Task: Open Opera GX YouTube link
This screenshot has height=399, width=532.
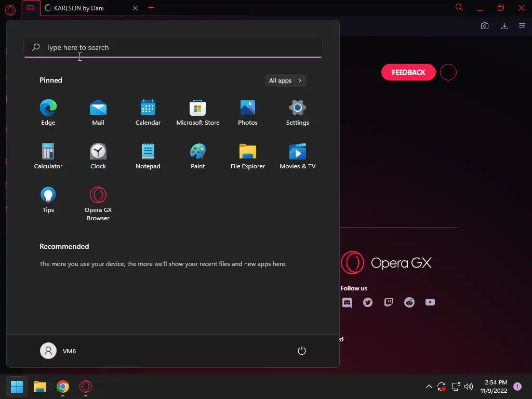Action: tap(430, 302)
